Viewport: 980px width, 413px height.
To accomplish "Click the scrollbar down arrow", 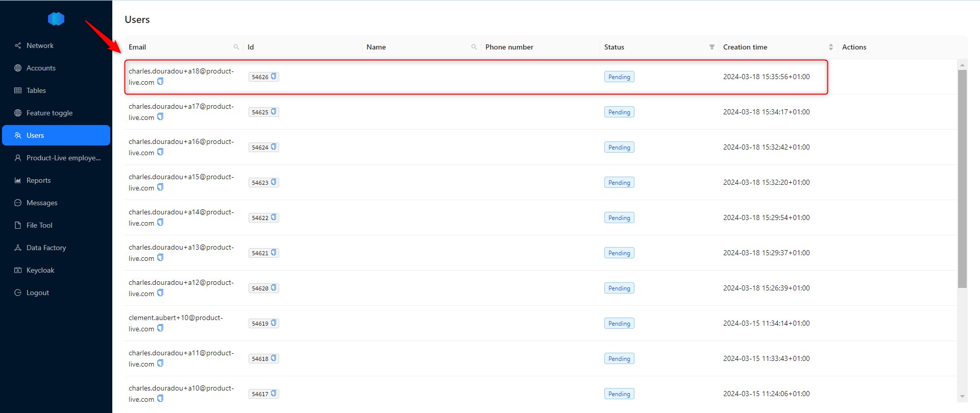I will point(962,397).
